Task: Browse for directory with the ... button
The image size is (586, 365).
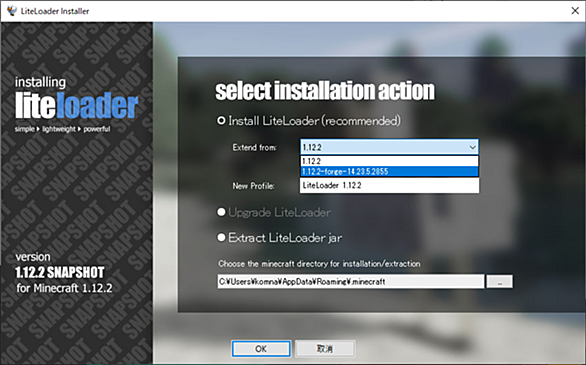Action: tap(499, 282)
